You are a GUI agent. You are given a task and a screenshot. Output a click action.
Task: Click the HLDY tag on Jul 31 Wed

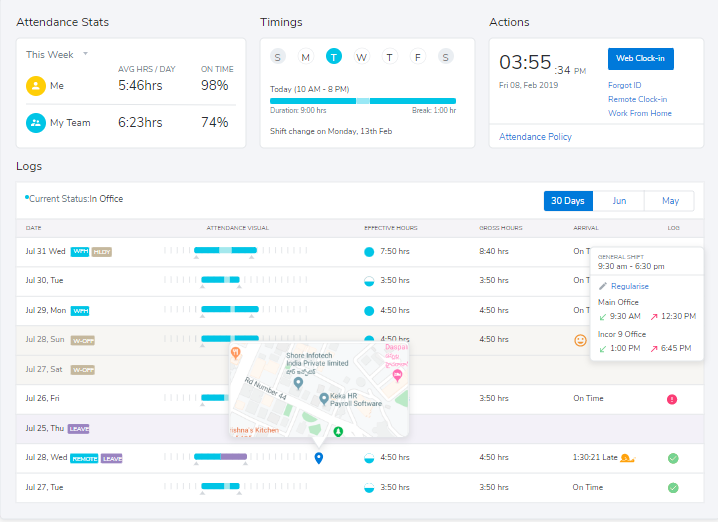[102, 252]
